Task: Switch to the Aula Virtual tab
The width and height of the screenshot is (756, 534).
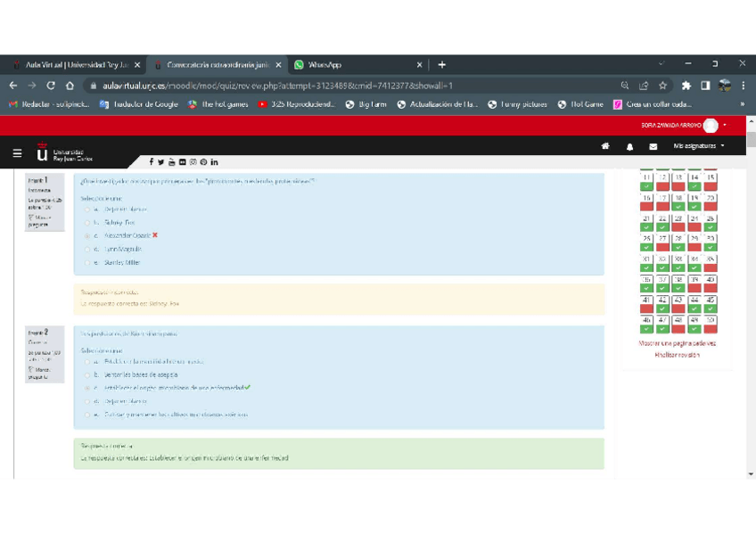Action: tap(76, 65)
